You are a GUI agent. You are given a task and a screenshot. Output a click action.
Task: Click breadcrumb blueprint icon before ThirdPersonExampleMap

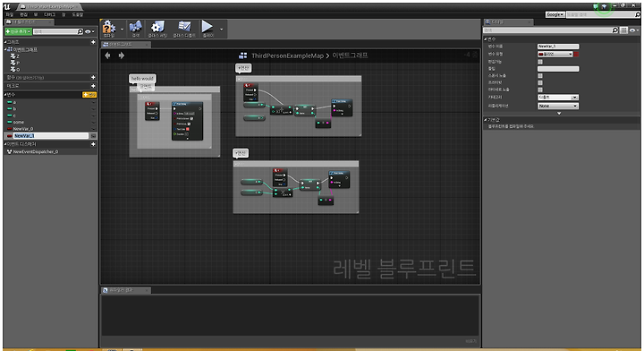tap(243, 56)
